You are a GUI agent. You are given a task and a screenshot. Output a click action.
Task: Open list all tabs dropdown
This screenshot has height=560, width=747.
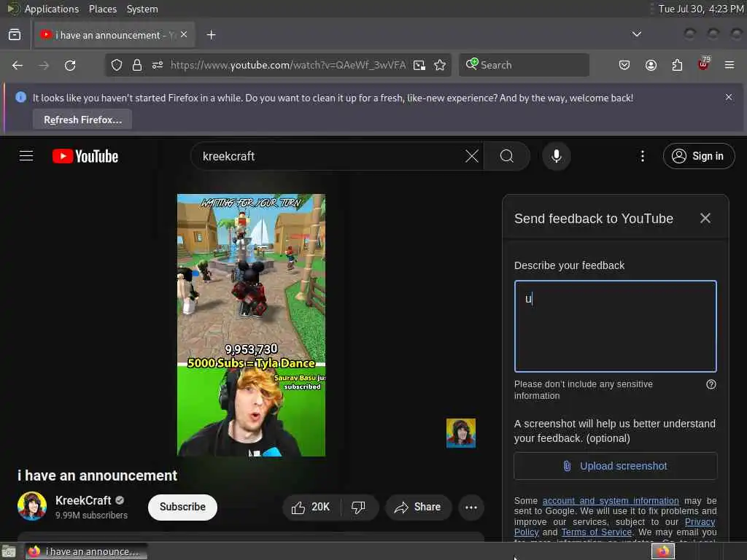[636, 35]
